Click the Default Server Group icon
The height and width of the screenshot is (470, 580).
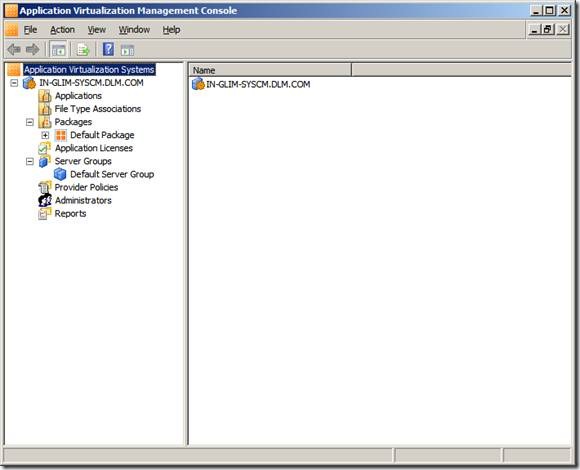[x=60, y=174]
